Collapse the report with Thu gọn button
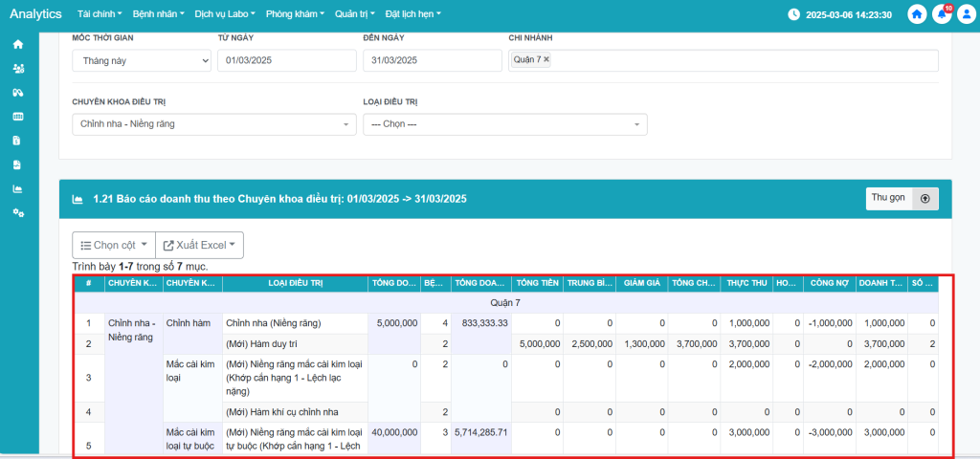The width and height of the screenshot is (980, 459). pyautogui.click(x=902, y=198)
